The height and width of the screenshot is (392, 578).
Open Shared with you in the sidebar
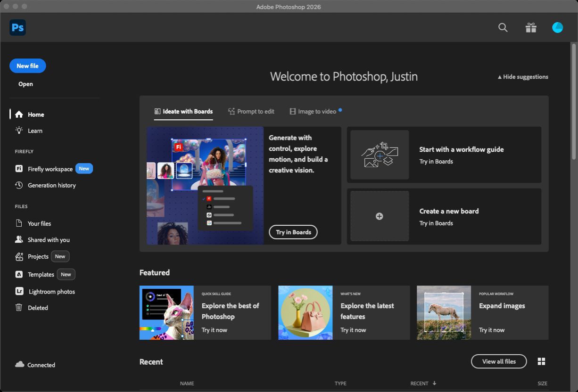[x=49, y=239]
